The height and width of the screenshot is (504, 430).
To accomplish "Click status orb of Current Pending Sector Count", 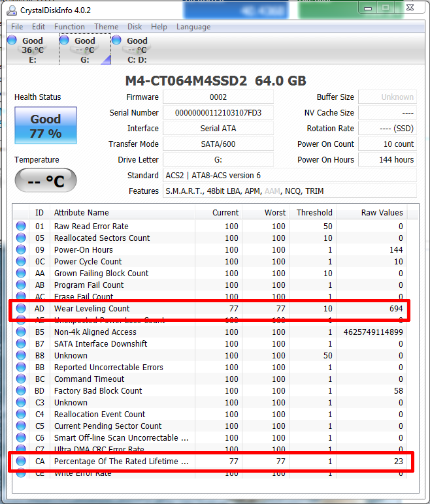I will (x=21, y=426).
